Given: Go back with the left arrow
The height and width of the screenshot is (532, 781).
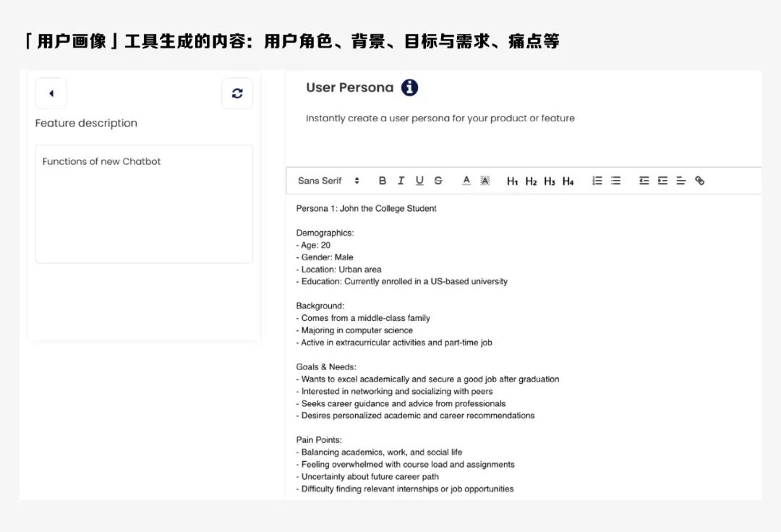Looking at the screenshot, I should point(51,93).
